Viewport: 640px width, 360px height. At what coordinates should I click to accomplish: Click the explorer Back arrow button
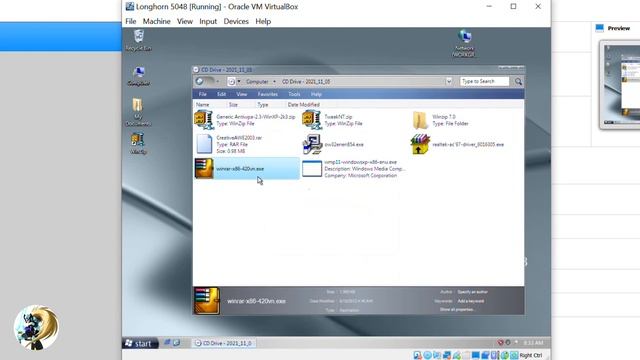(200, 81)
